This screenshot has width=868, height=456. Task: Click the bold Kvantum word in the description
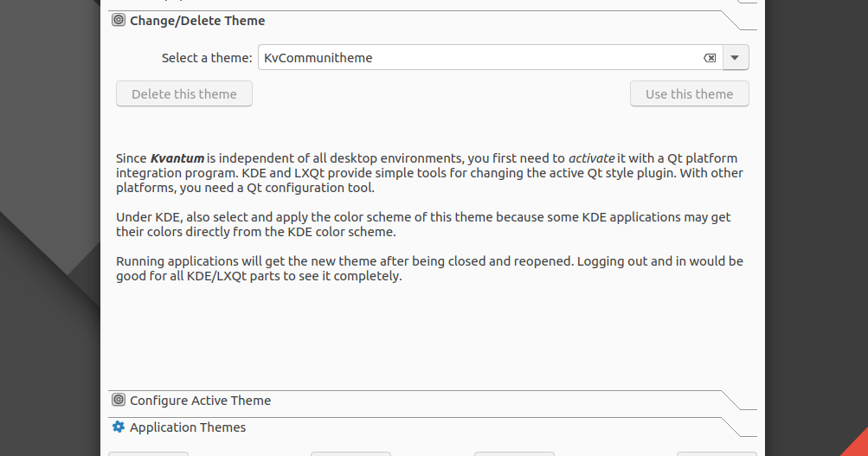177,159
